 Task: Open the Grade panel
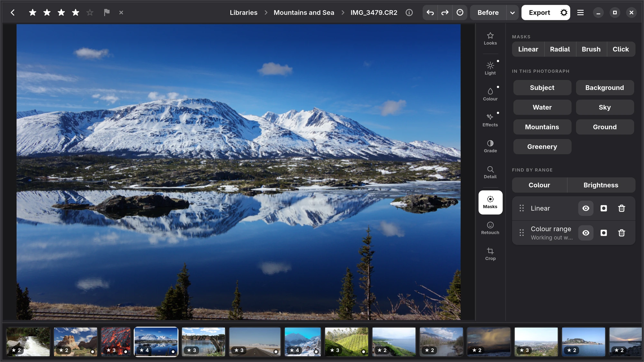click(490, 146)
